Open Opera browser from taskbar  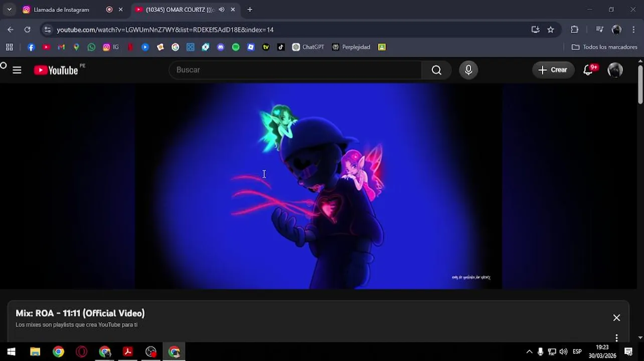tap(81, 352)
